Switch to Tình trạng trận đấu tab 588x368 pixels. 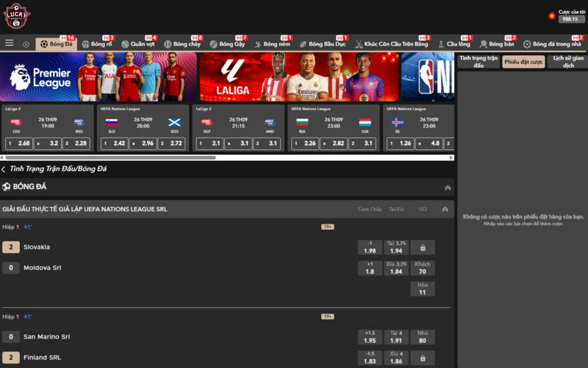pyautogui.click(x=478, y=62)
